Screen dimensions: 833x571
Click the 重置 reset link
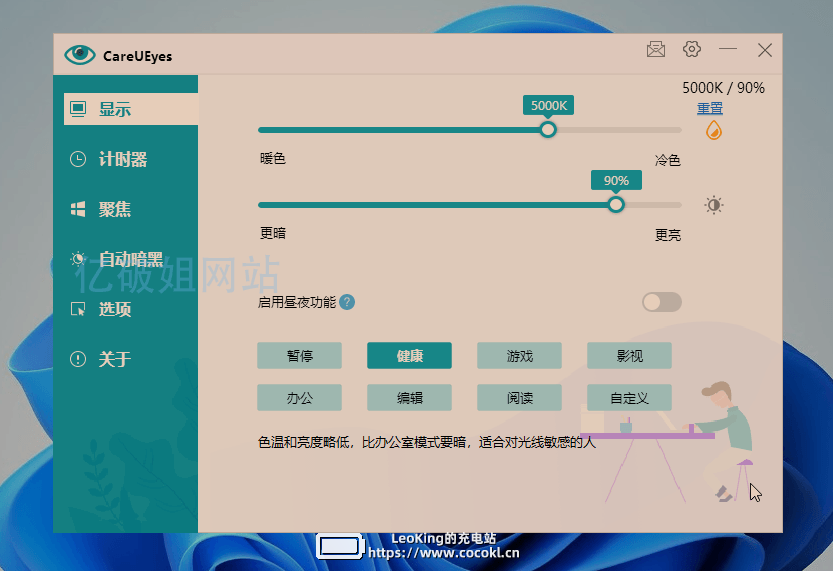710,108
